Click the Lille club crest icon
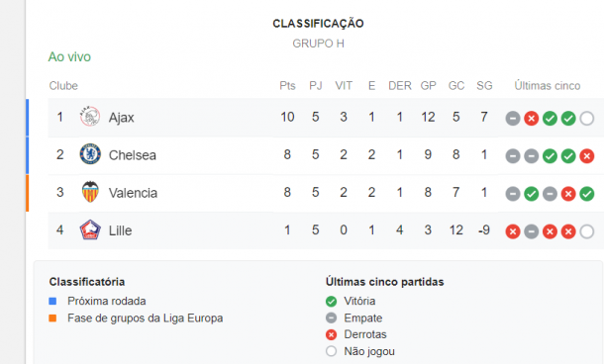 [90, 229]
